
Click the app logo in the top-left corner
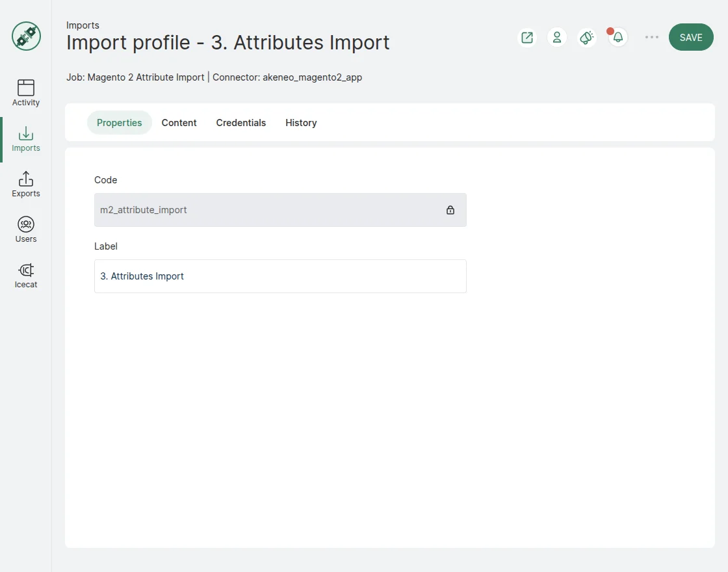[26, 36]
